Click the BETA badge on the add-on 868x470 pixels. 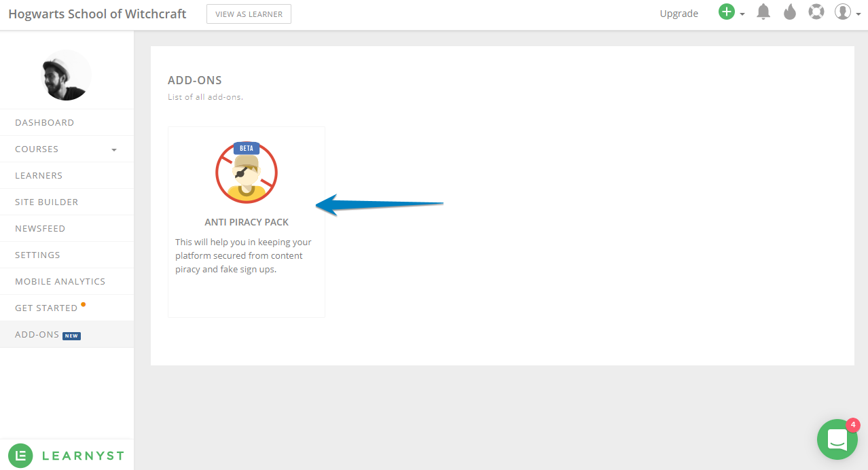click(x=247, y=147)
